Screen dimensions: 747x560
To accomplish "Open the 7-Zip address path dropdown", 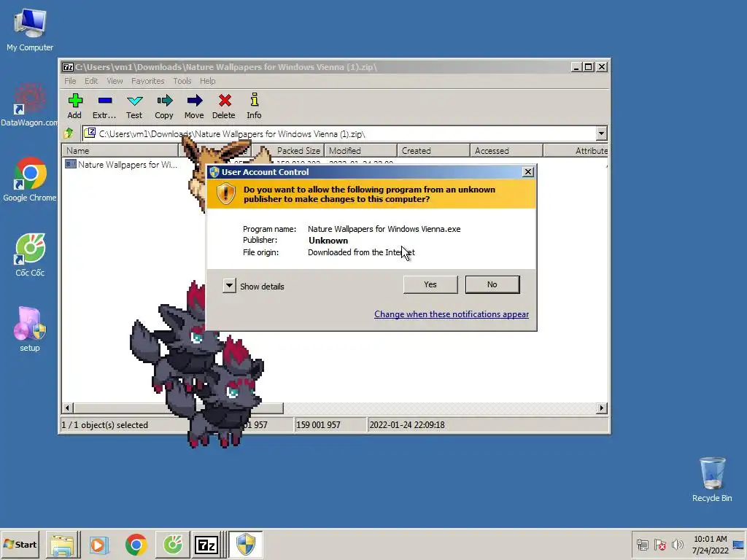I will (601, 134).
